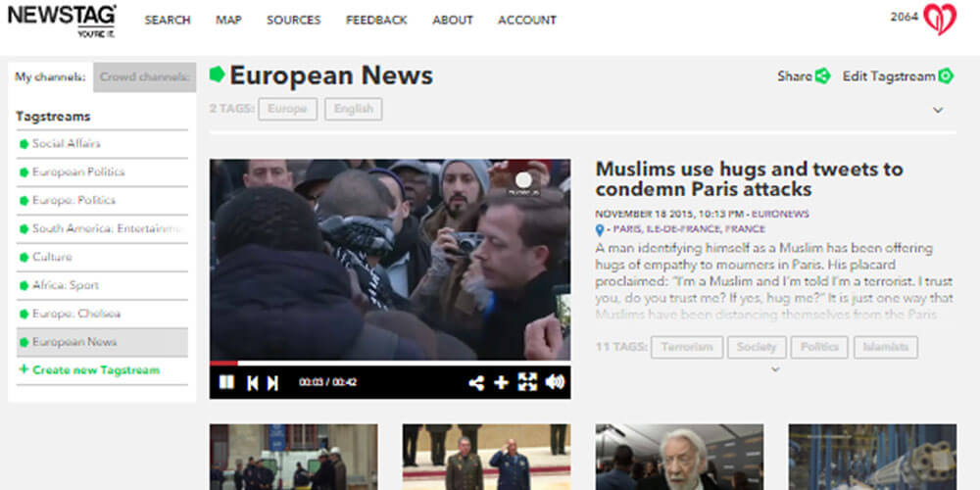980x490 pixels.
Task: Click the Terrorism tag
Action: click(687, 348)
